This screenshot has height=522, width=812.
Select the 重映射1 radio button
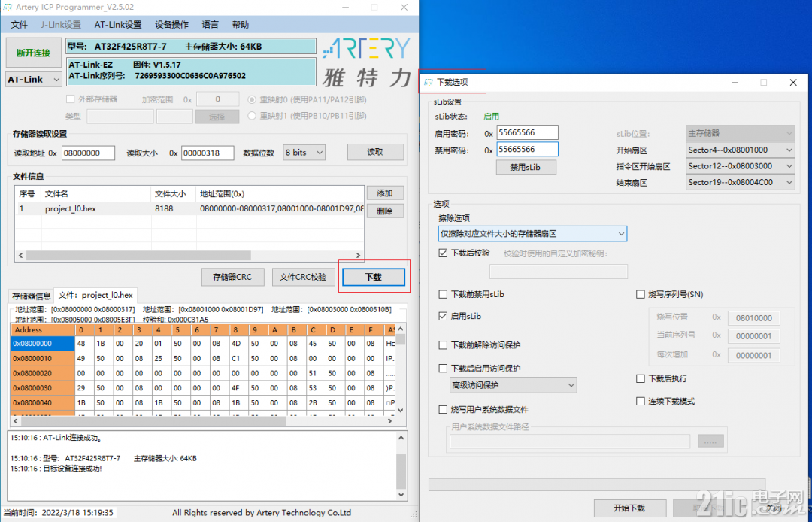click(252, 116)
